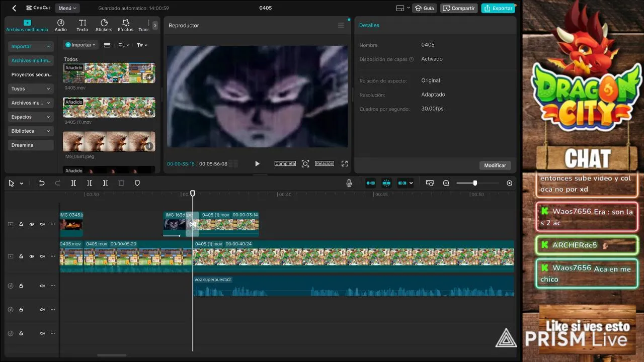Add 0405 (1).mov to the timeline with plus
Image resolution: width=644 pixels, height=362 pixels.
pos(149,112)
